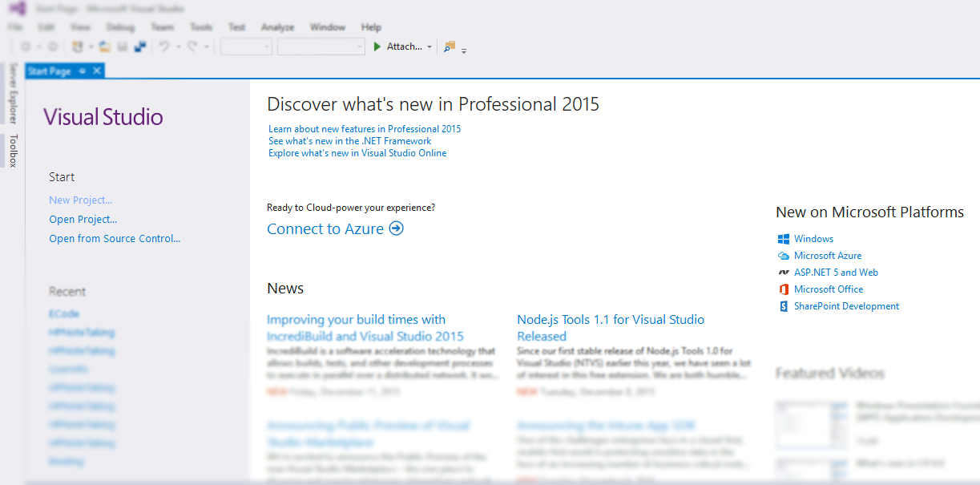
Task: Open the toolbar options overflow arrow
Action: point(464,51)
